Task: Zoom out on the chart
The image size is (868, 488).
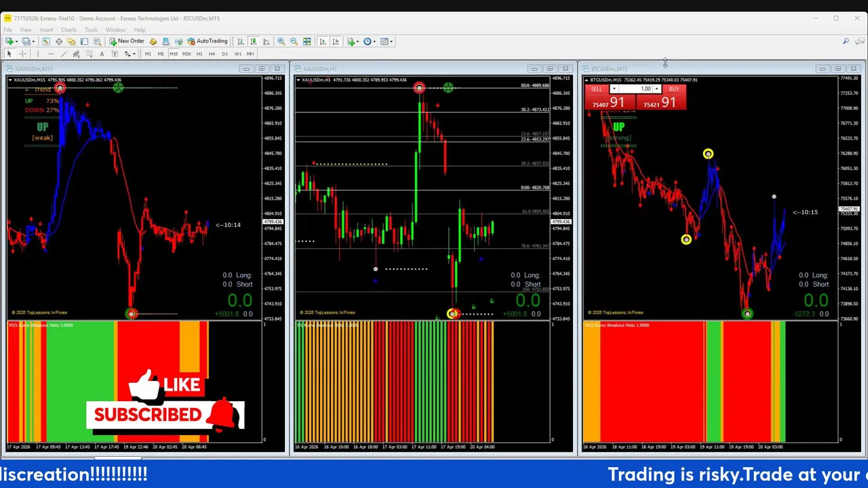Action: (x=294, y=41)
